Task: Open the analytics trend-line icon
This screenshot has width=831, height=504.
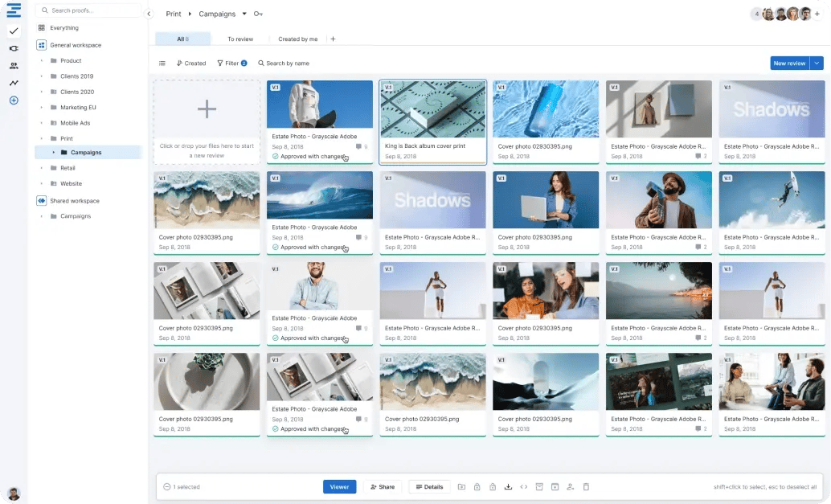Action: [x=14, y=83]
